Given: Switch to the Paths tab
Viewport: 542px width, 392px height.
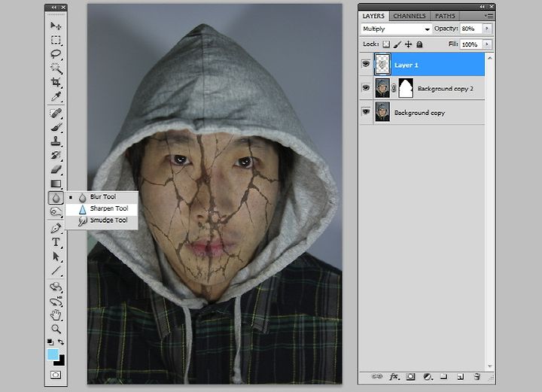Looking at the screenshot, I should (x=445, y=16).
